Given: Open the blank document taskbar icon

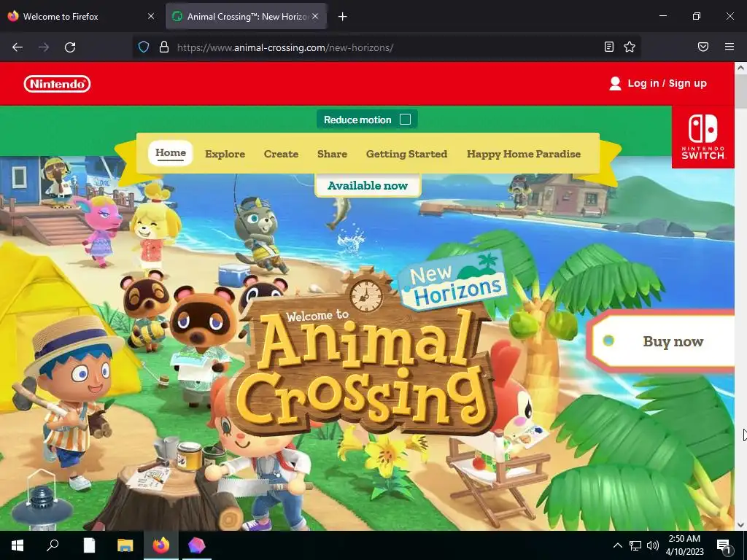Looking at the screenshot, I should point(89,545).
